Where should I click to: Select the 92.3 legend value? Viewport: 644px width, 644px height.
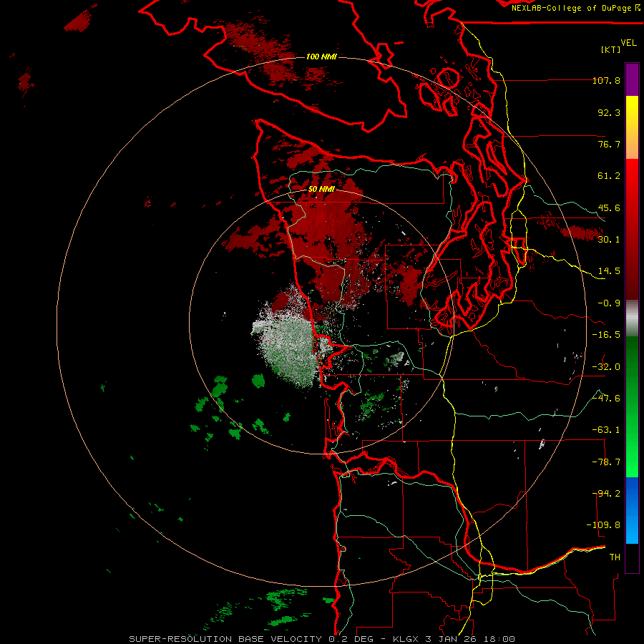609,112
